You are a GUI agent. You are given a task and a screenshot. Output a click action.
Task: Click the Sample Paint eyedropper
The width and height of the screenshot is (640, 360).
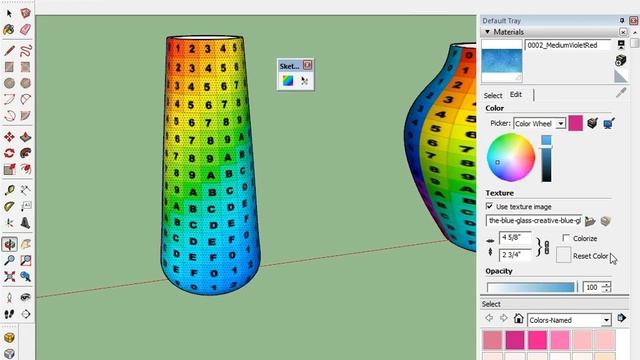621,93
